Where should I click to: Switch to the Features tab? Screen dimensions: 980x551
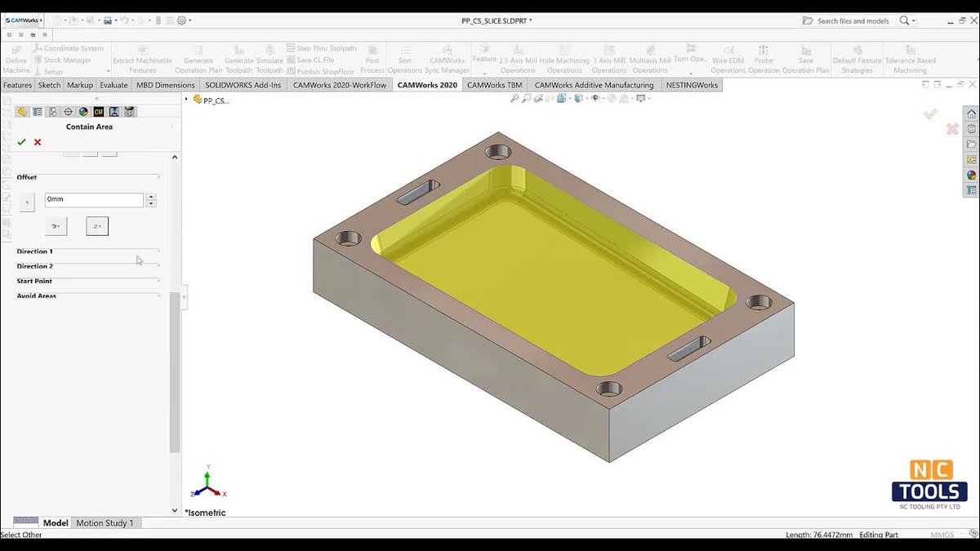[x=17, y=85]
